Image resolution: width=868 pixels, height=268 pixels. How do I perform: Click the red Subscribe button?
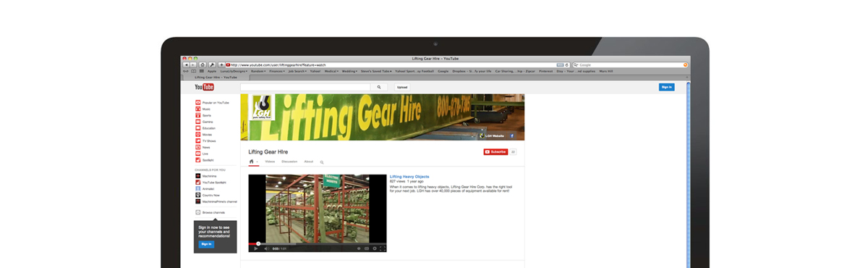495,151
